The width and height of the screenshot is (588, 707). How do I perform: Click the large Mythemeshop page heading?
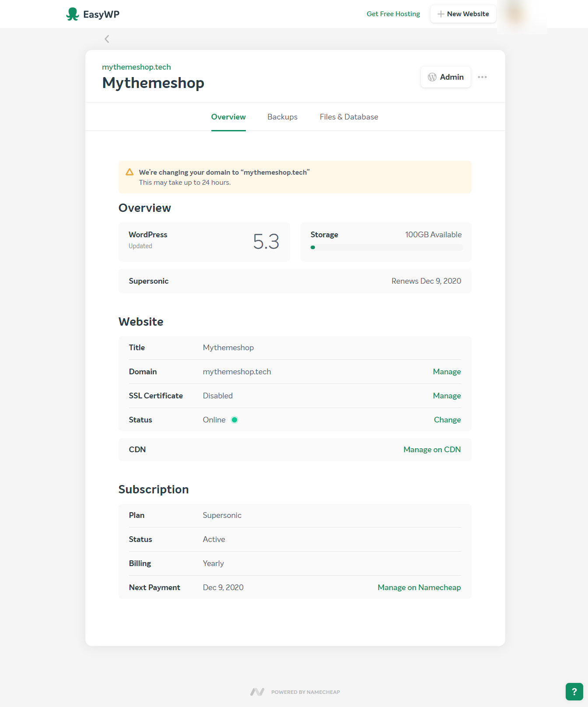(153, 83)
